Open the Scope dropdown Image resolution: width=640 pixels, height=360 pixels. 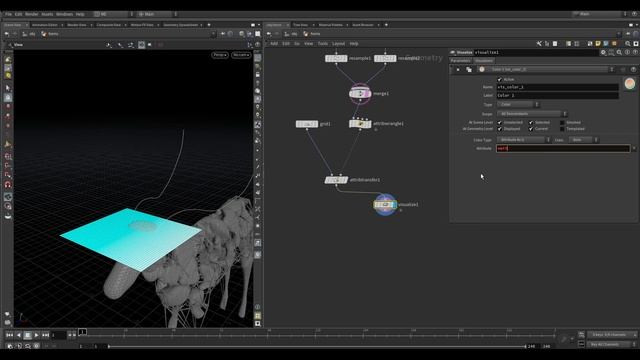click(x=532, y=114)
